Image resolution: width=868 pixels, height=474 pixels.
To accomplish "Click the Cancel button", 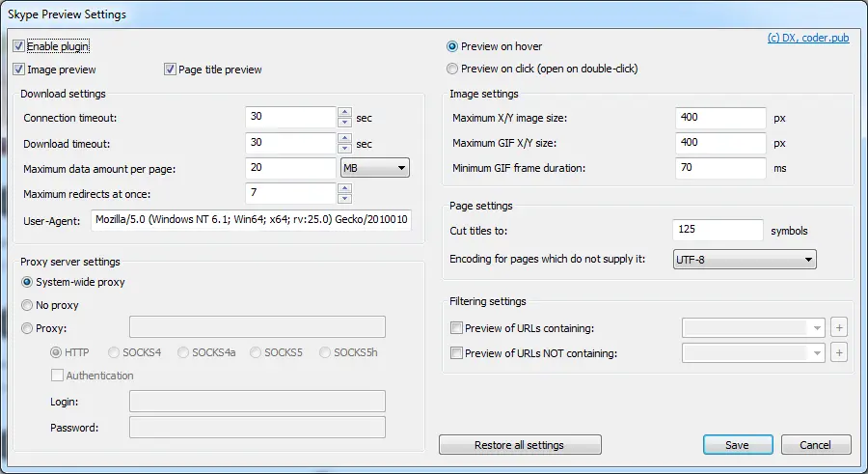I will point(816,445).
